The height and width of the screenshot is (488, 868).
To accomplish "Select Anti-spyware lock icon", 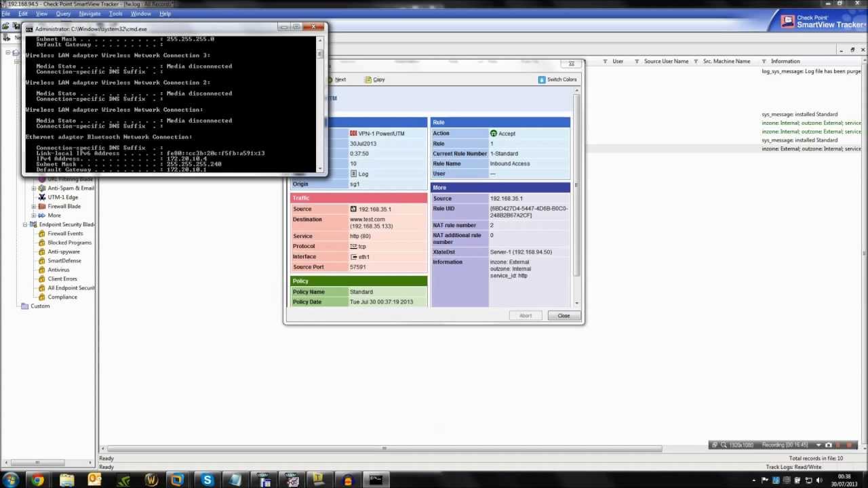I will click(42, 251).
